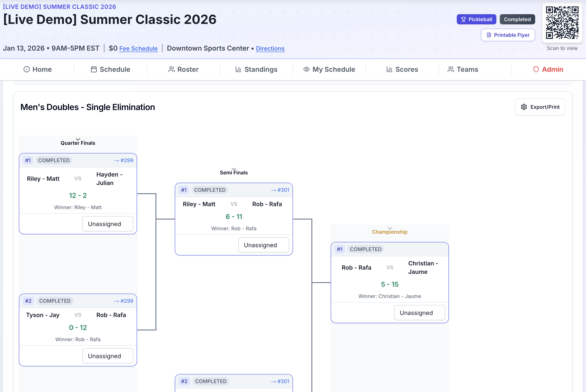Open match #301 from the semifinal card

tap(280, 190)
